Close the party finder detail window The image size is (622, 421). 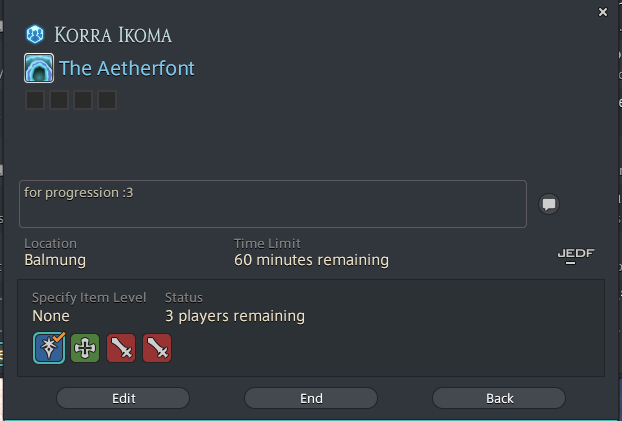point(602,12)
